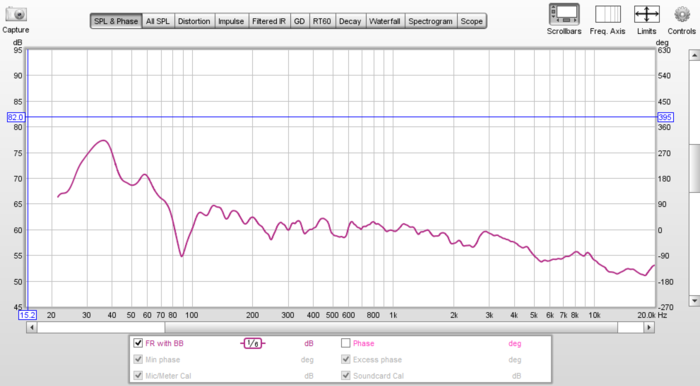
Task: Open the Impulse tab
Action: point(231,21)
